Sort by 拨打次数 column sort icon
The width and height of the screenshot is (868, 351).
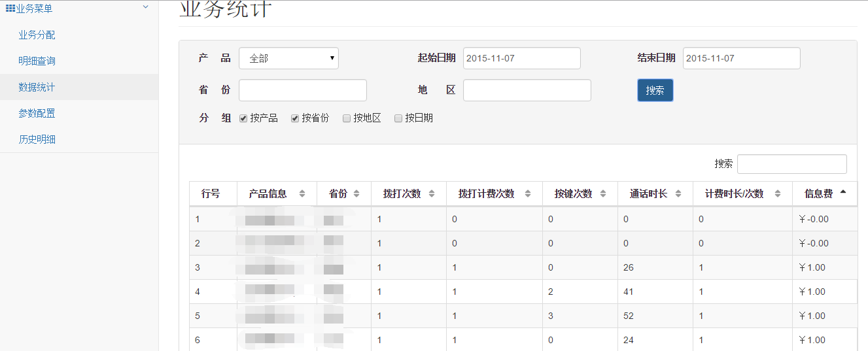432,193
